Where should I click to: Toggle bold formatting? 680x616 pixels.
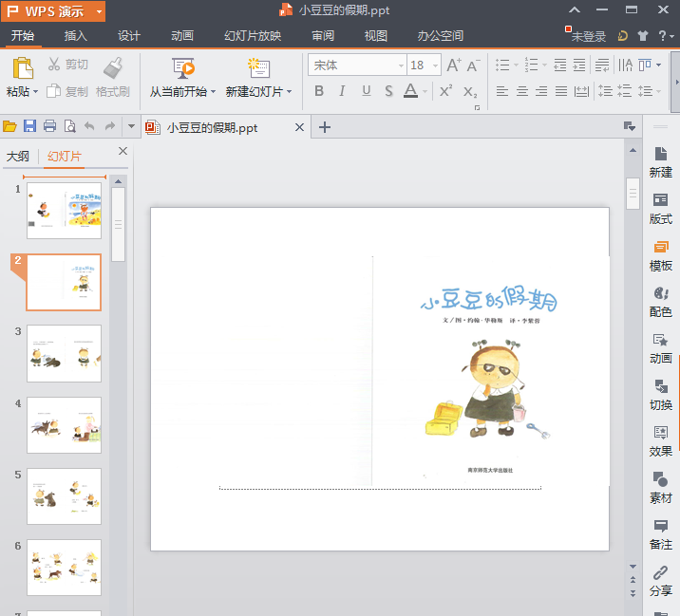click(x=319, y=91)
